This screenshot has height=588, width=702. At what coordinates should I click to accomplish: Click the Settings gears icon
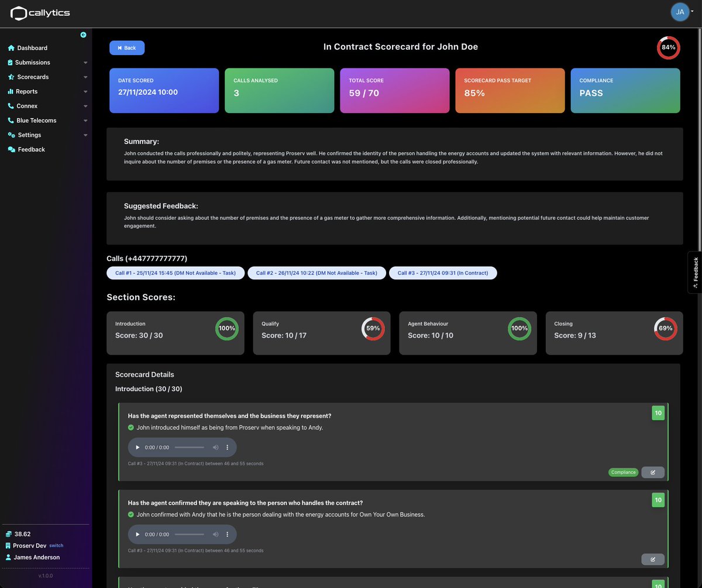(12, 135)
